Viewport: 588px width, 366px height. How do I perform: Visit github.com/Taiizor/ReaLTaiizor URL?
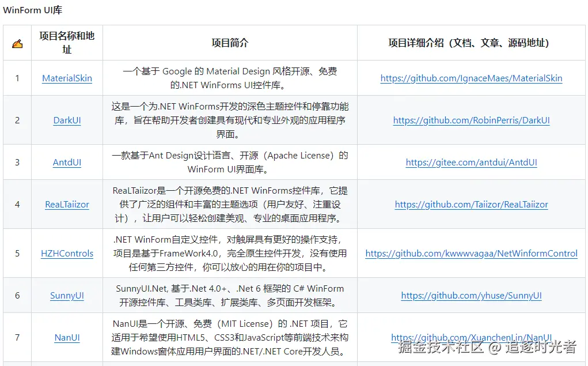471,204
